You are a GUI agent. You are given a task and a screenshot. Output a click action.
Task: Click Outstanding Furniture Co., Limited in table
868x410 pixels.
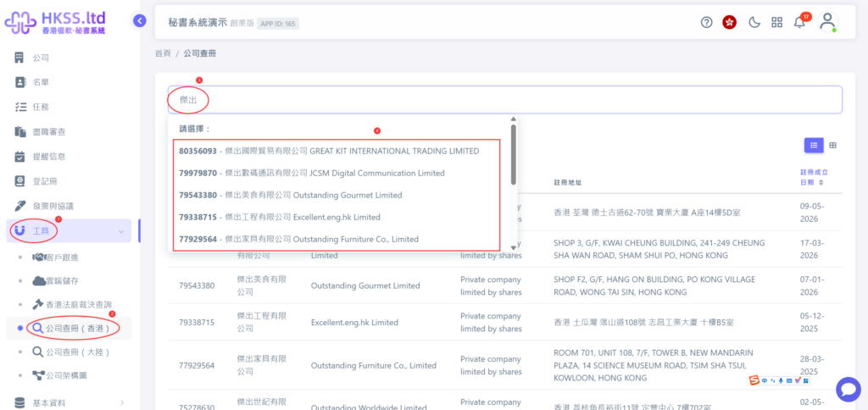374,365
